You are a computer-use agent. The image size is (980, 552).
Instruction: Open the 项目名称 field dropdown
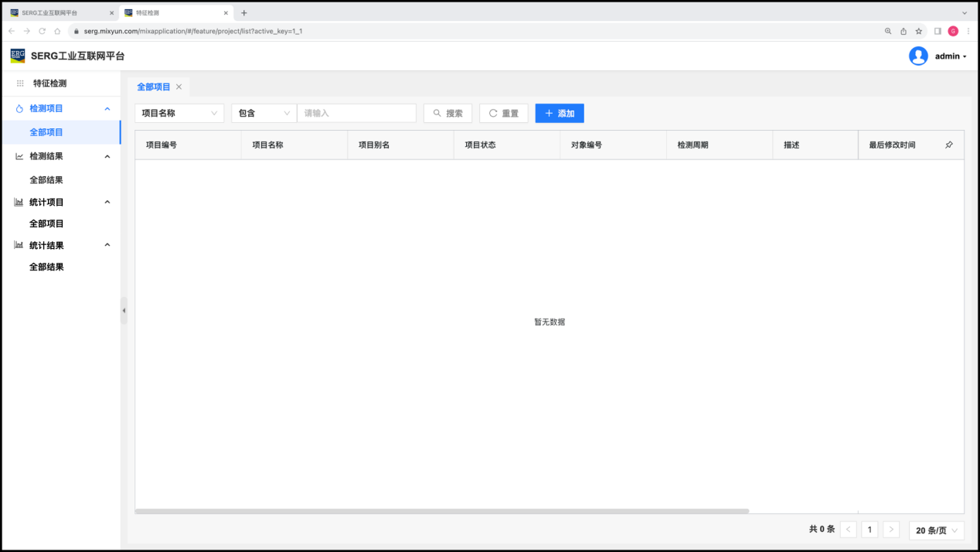point(179,114)
